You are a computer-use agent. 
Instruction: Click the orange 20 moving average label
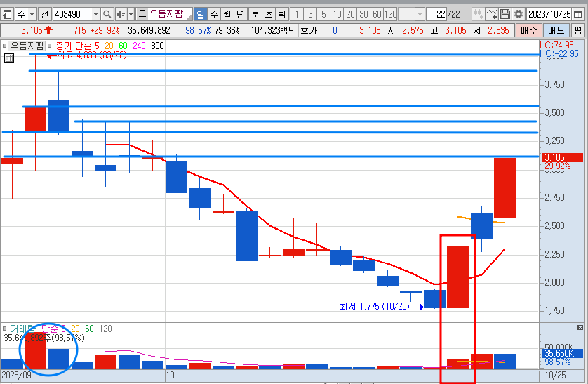click(x=109, y=46)
